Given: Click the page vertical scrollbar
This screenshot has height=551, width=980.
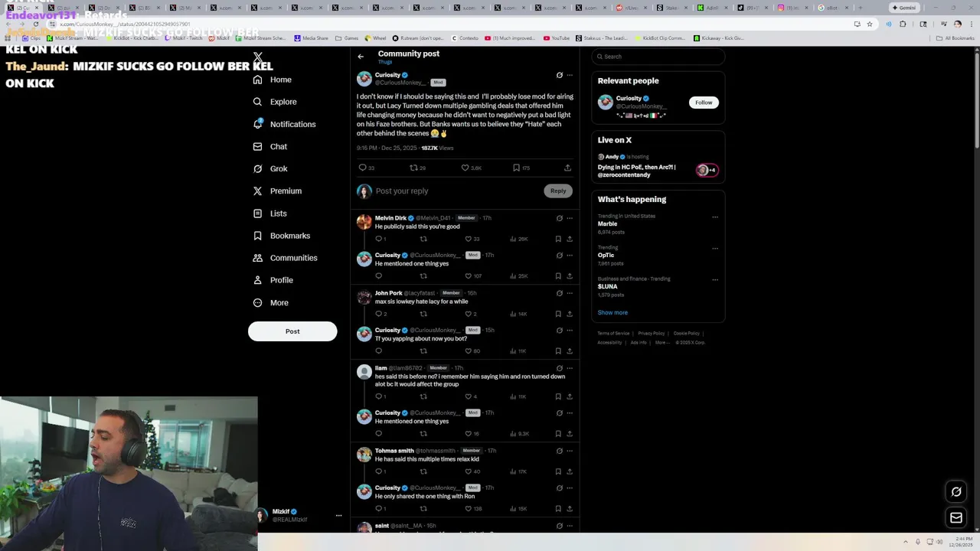Looking at the screenshot, I should click(x=977, y=99).
